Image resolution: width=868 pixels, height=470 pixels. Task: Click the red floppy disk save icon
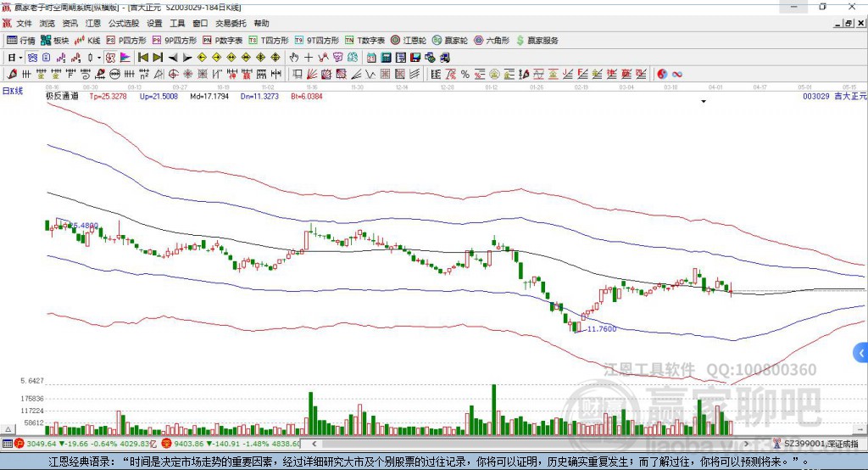(x=415, y=58)
